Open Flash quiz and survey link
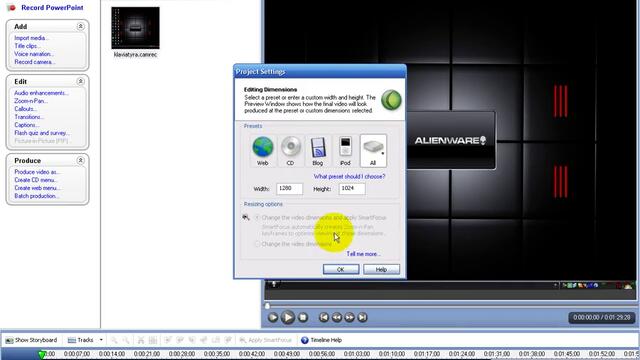This screenshot has height=360, width=640. click(42, 133)
